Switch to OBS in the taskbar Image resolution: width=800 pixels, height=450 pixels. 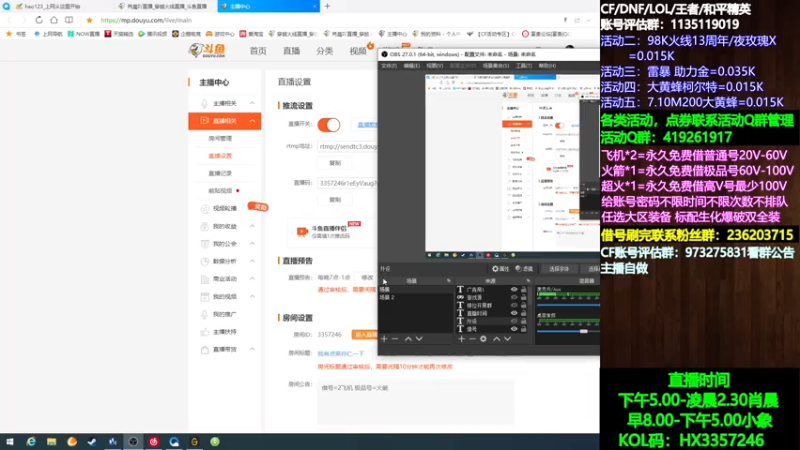click(x=133, y=442)
